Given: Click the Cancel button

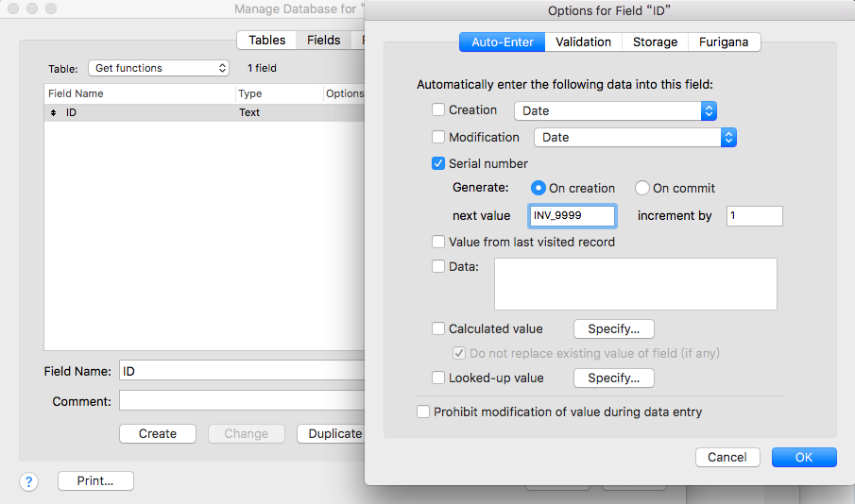Looking at the screenshot, I should (727, 457).
